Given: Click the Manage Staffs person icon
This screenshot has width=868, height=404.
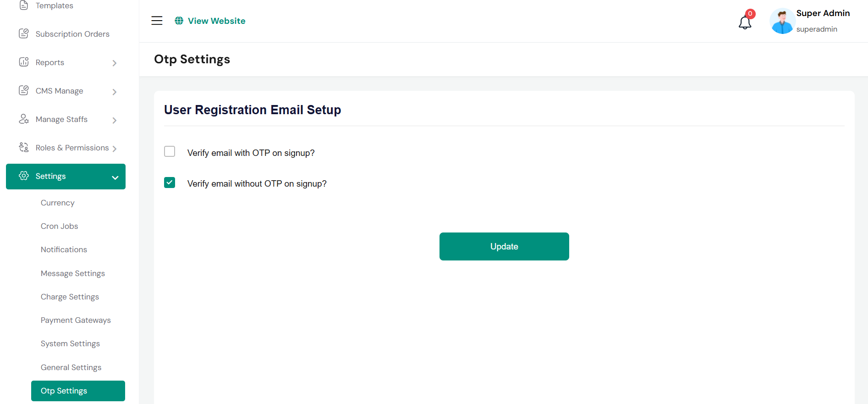Looking at the screenshot, I should (24, 119).
